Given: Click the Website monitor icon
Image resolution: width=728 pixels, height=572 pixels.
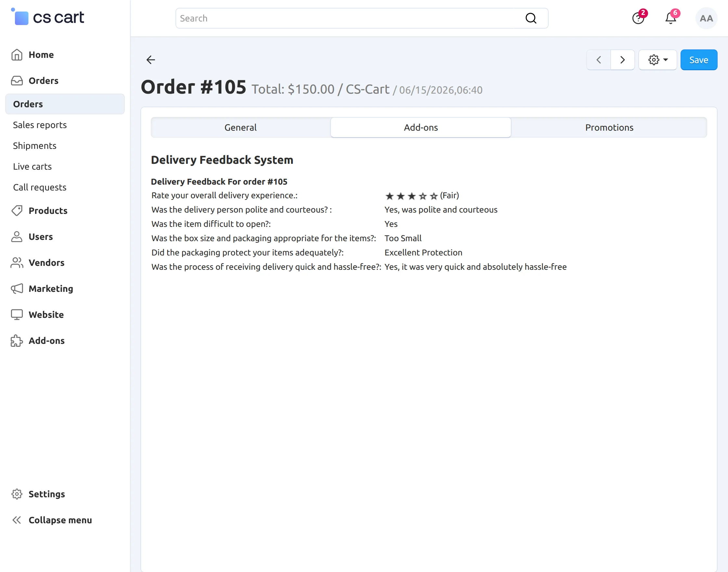Looking at the screenshot, I should coord(17,315).
